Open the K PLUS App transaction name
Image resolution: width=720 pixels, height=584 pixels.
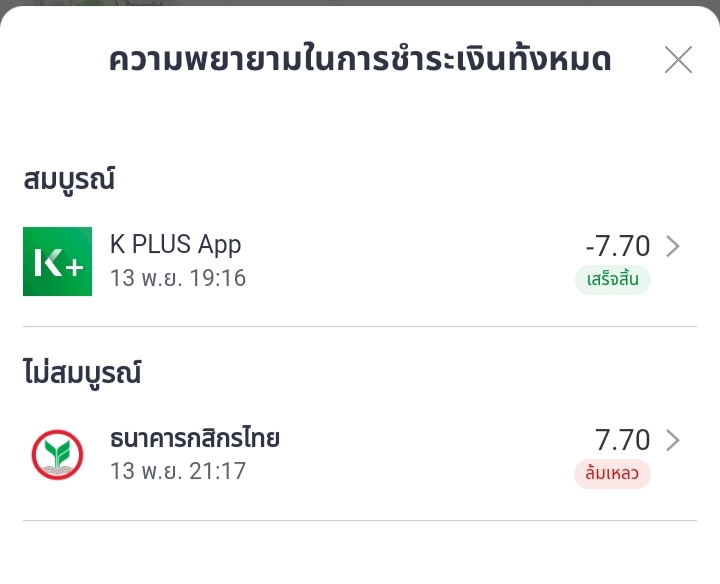pyautogui.click(x=175, y=244)
